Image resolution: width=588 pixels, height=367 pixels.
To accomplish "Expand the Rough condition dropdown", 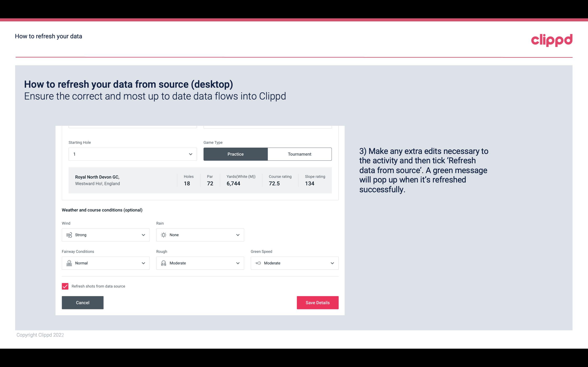I will 238,263.
